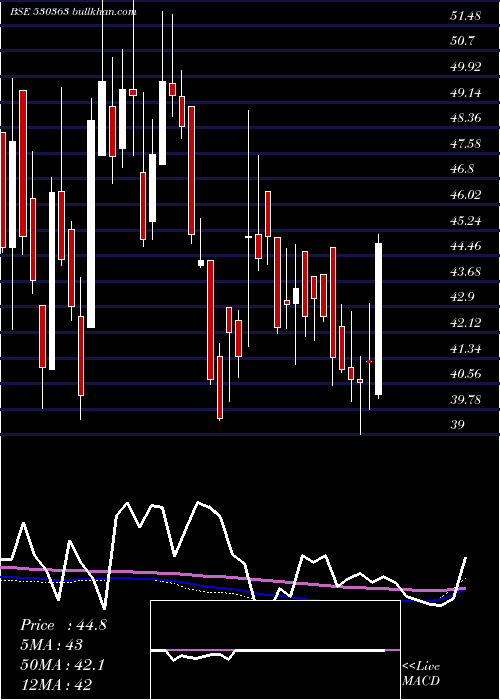This screenshot has height=700, width=500.
Task: Pick the 48.36 axis value
Action: pos(466,118)
